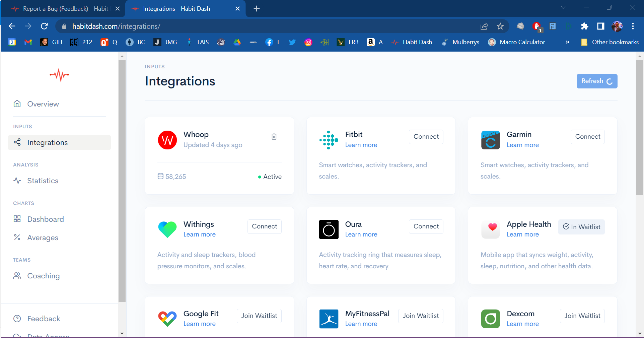Open the Facebook bookmark

(273, 42)
